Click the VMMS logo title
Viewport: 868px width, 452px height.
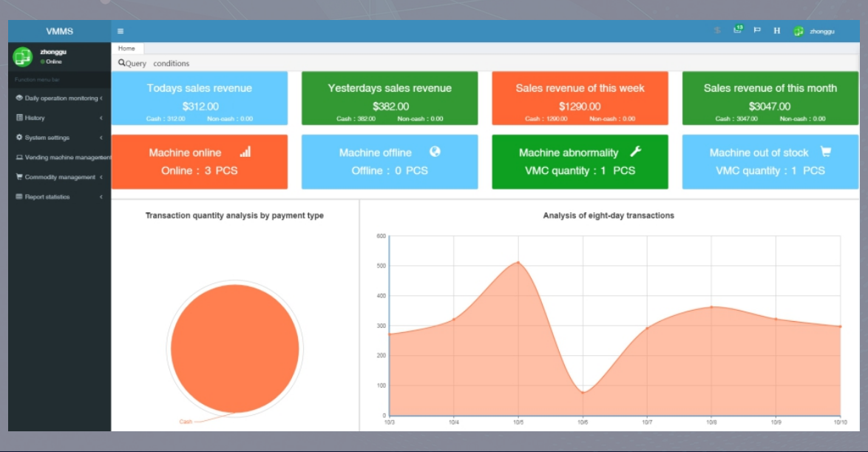[x=59, y=31]
